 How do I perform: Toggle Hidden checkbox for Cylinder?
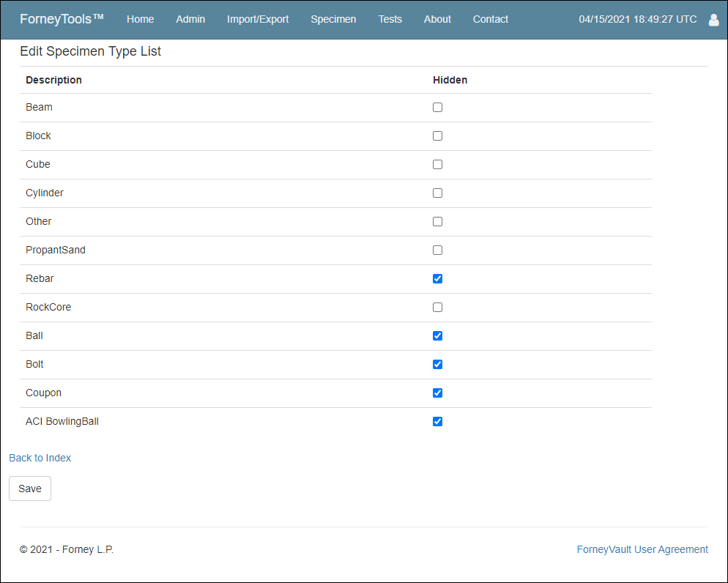pyautogui.click(x=437, y=193)
